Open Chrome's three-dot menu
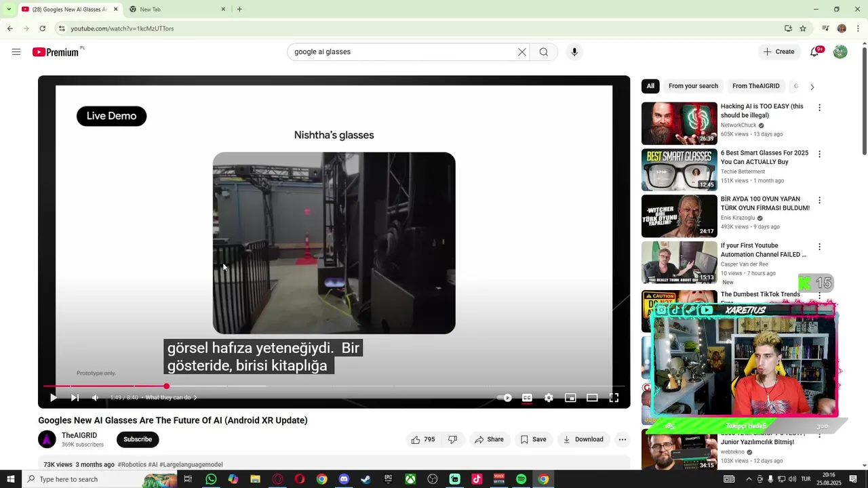Screen dimensions: 868x488 coord(859,28)
